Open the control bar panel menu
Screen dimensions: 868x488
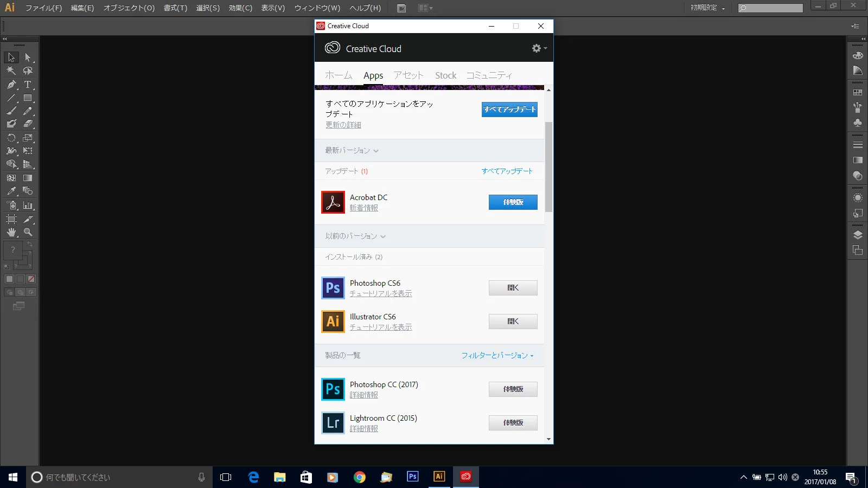[x=855, y=26]
